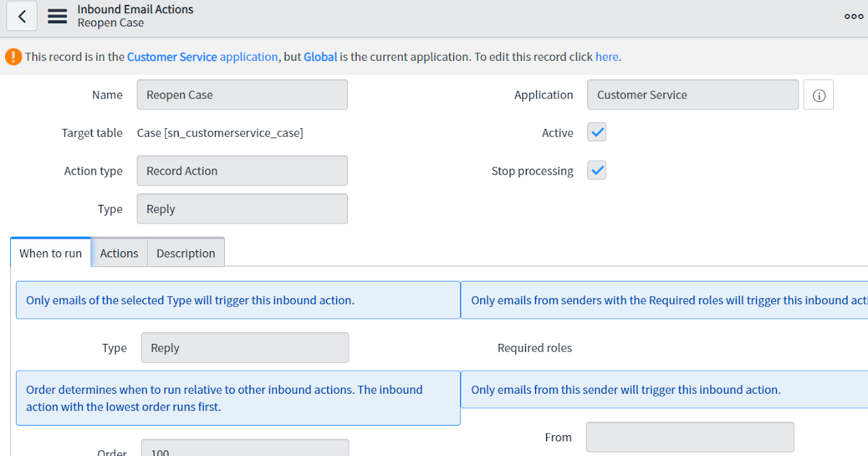868x456 pixels.
Task: Open the Action type dropdown
Action: [x=242, y=170]
